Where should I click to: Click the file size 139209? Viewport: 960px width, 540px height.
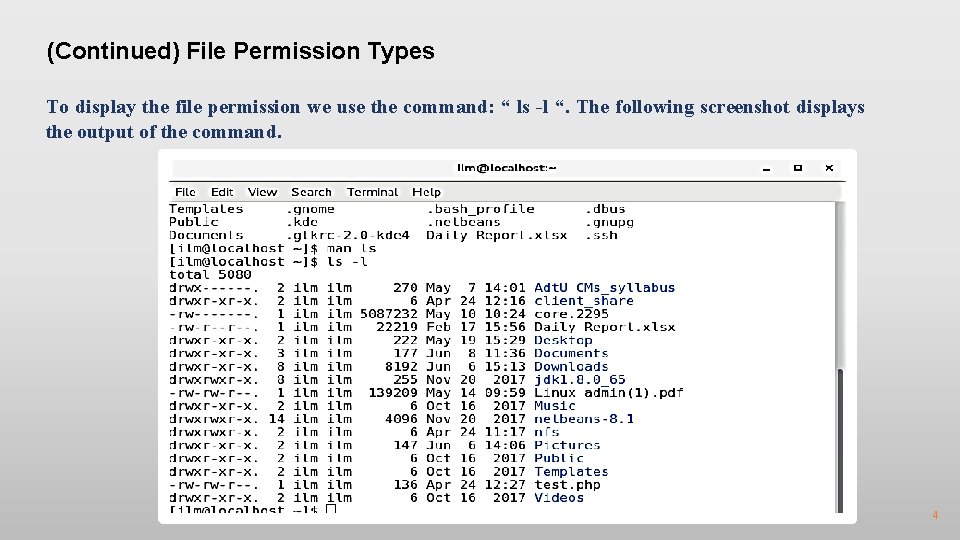(x=393, y=393)
